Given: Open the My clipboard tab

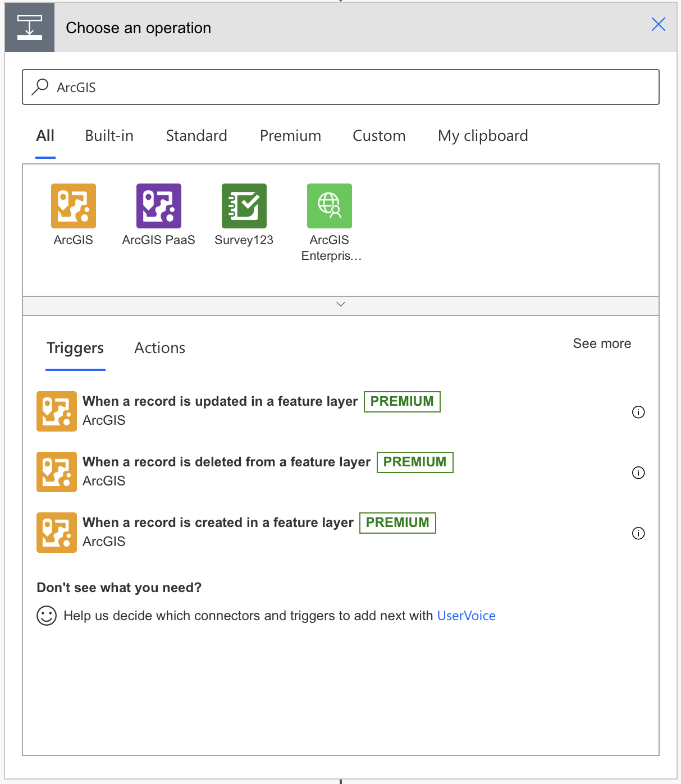Looking at the screenshot, I should (x=483, y=136).
